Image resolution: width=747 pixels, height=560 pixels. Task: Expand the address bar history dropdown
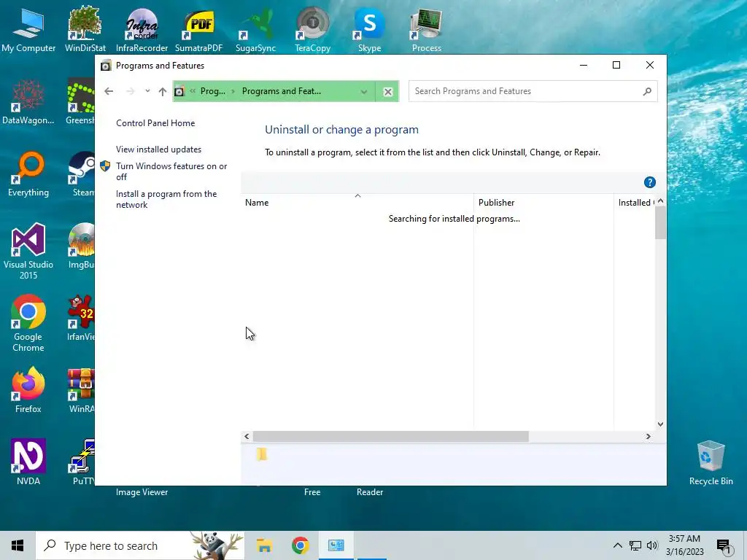click(x=364, y=91)
